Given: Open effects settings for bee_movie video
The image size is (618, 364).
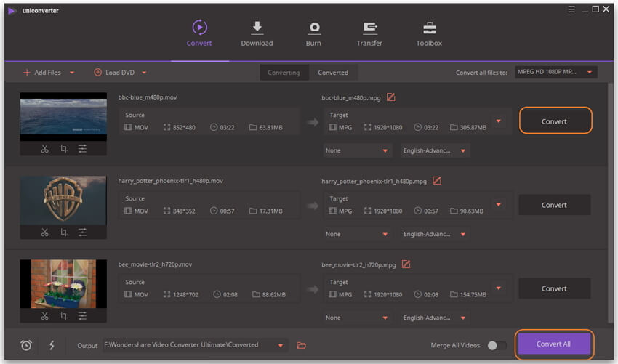Looking at the screenshot, I should (82, 315).
